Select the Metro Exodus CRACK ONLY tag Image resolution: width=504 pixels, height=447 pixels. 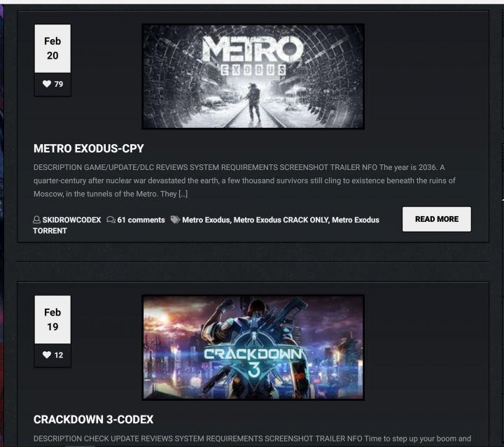point(281,220)
